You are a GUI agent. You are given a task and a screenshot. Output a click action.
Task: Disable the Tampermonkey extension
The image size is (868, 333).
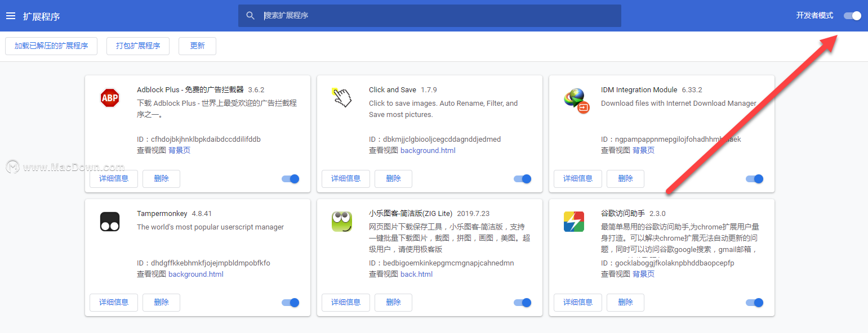291,303
